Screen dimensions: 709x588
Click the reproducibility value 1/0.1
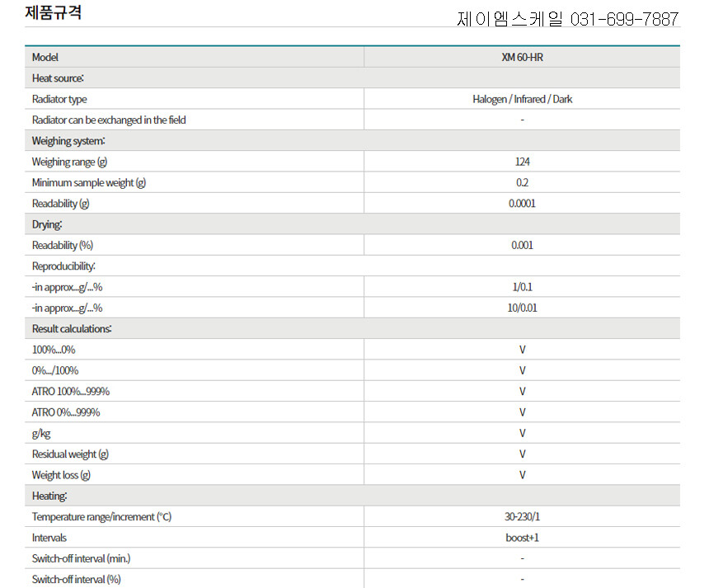pyautogui.click(x=522, y=287)
